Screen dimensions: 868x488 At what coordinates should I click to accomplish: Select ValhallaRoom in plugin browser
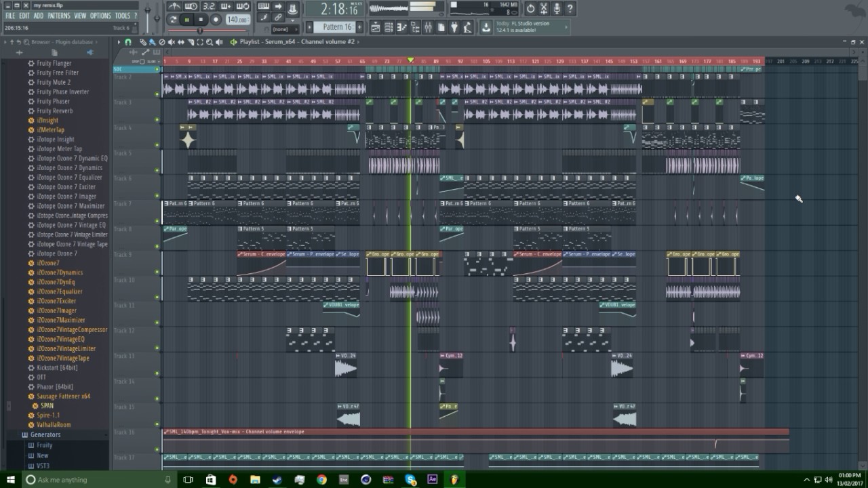click(x=54, y=425)
